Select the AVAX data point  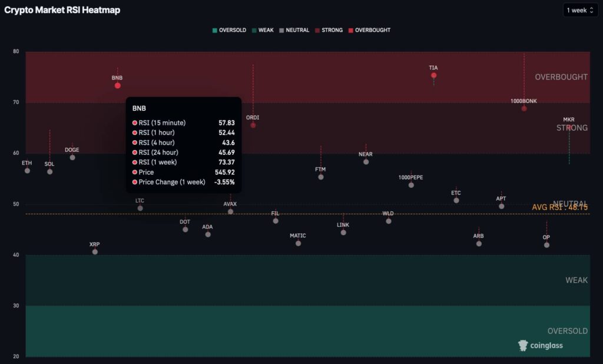(230, 211)
